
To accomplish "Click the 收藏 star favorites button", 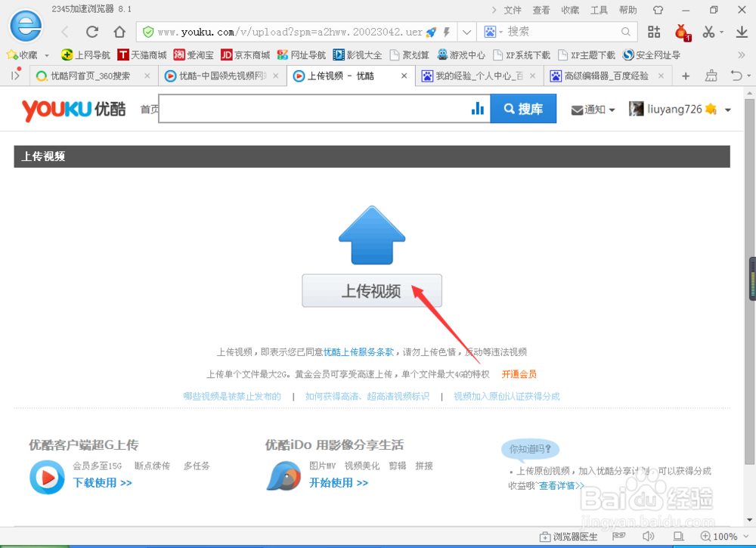I will coord(22,55).
